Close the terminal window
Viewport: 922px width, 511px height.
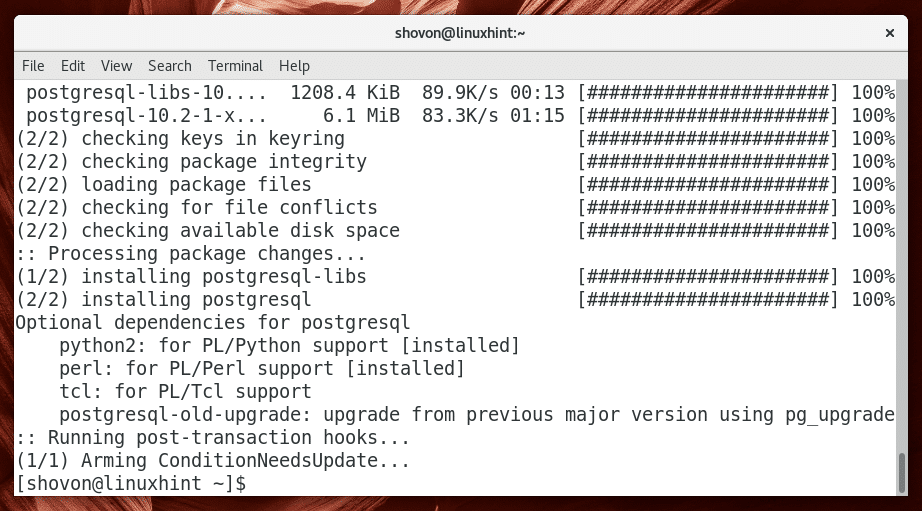point(890,33)
